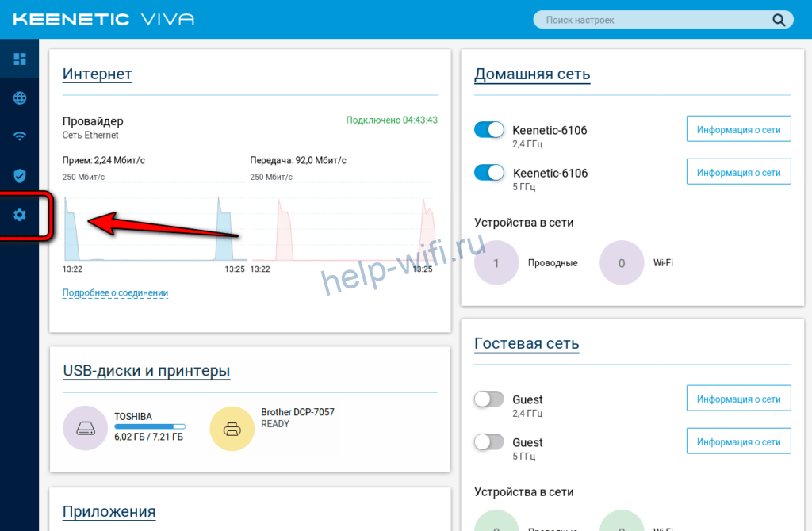Open the Internet globe icon in the sidebar
Viewport: 812px width, 531px height.
pyautogui.click(x=20, y=97)
